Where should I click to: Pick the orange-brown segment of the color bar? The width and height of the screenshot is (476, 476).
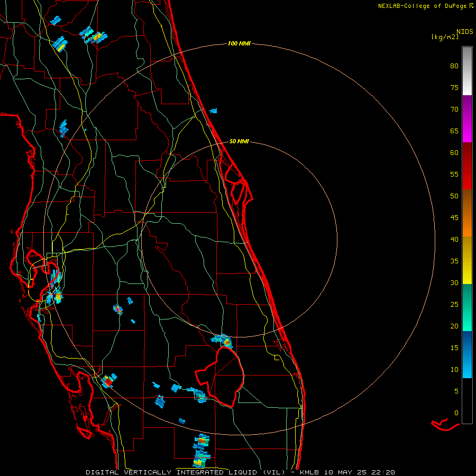tap(467, 213)
